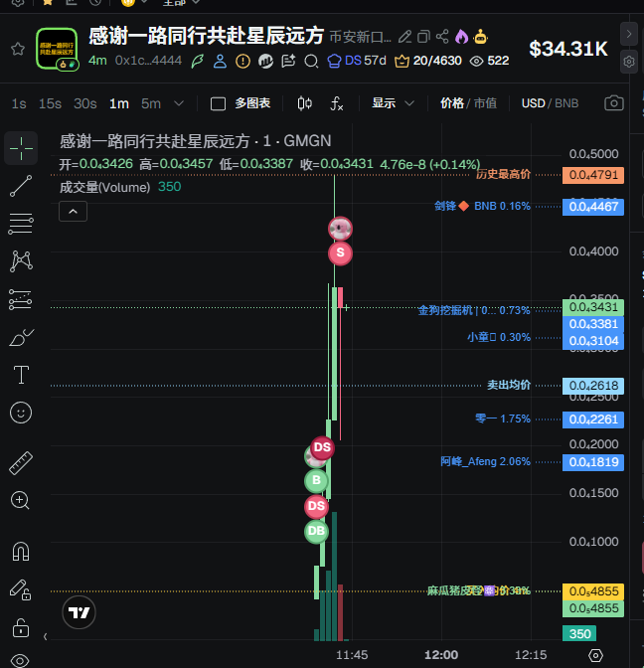Switch to the 30s timeframe
Viewport: 644px width, 668px height.
coord(85,103)
